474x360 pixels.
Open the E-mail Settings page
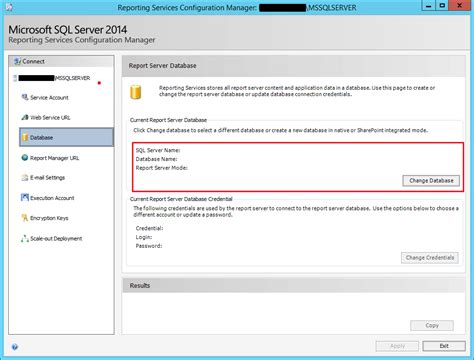click(47, 178)
